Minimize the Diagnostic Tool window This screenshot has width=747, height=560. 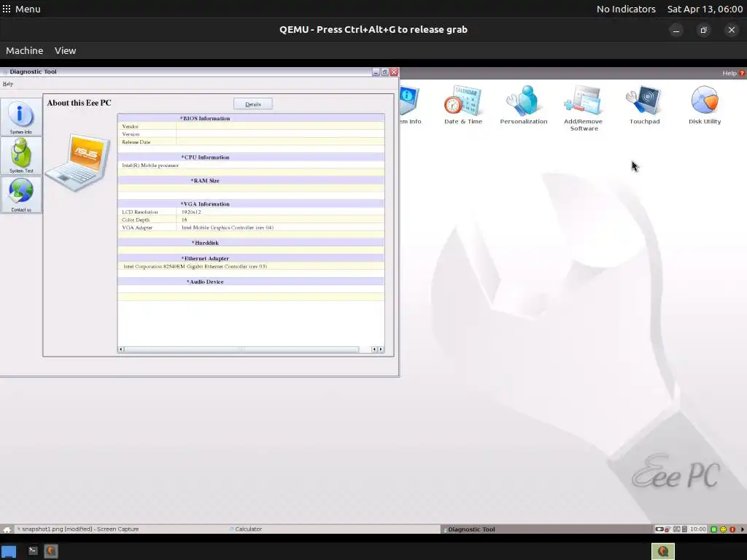(376, 72)
